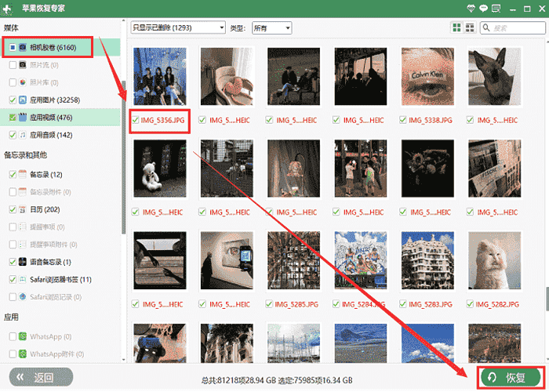Switch to detailed list view icon
This screenshot has height=392, width=549.
tap(470, 28)
